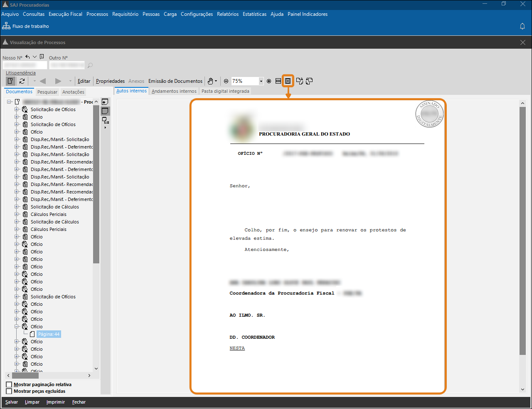
Task: Open the 75% zoom level dropdown
Action: 261,81
